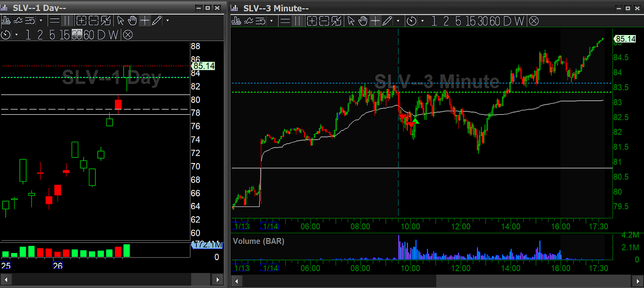Open drawing tools dropdown arrow in 3 Minute window
Image resolution: width=644 pixels, height=288 pixels.
point(398,20)
